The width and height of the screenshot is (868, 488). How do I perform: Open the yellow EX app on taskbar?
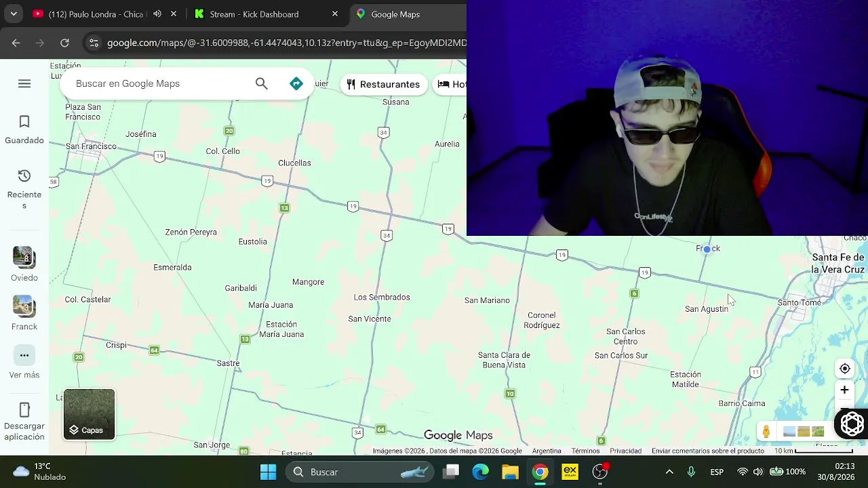570,472
